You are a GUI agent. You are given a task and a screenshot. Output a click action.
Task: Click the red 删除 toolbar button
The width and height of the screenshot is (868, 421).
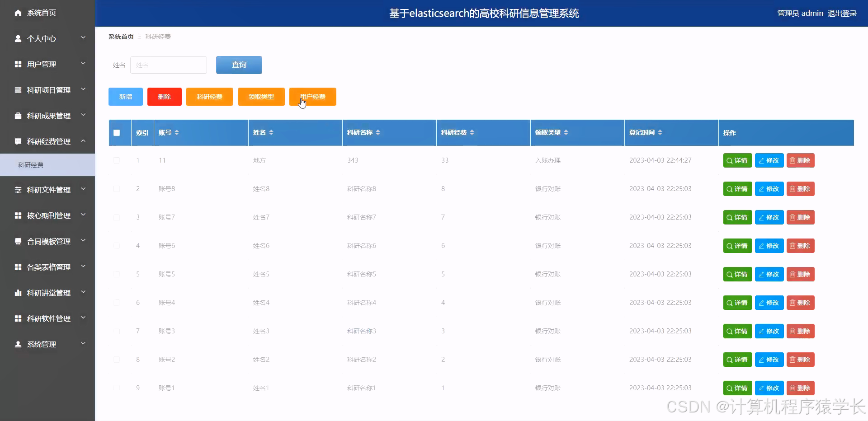(165, 97)
